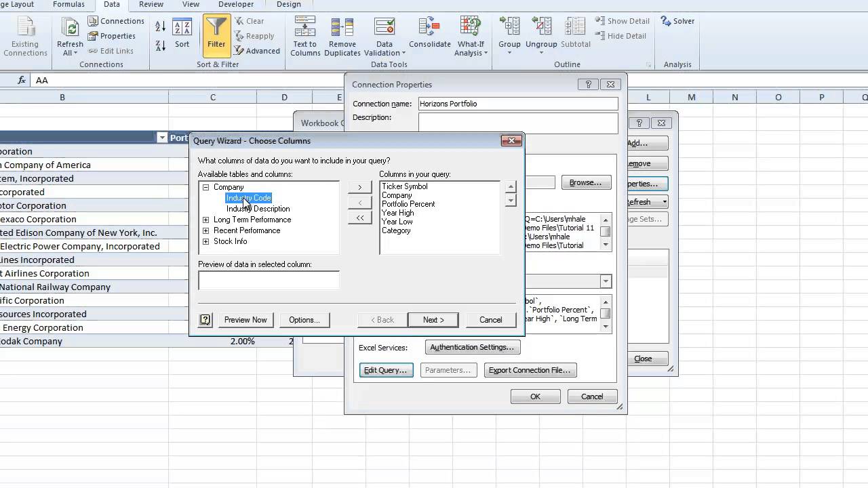The height and width of the screenshot is (488, 868).
Task: Click the formula bar showing AA
Action: [x=448, y=80]
